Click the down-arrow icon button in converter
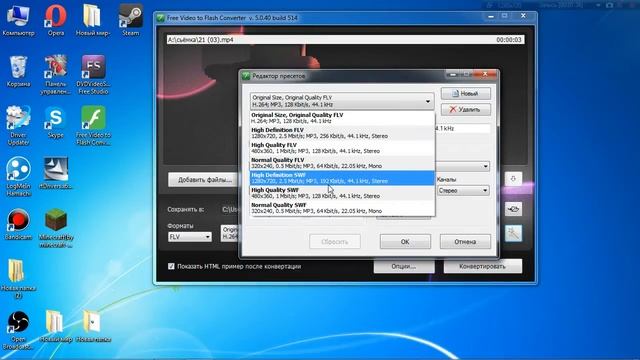Viewport: 640px width, 360px height. (x=513, y=179)
